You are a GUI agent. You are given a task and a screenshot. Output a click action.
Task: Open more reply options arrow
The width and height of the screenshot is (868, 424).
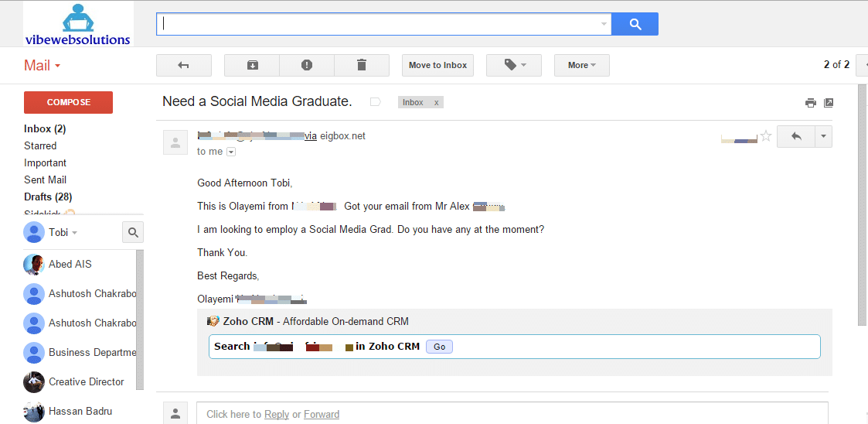[x=824, y=136]
